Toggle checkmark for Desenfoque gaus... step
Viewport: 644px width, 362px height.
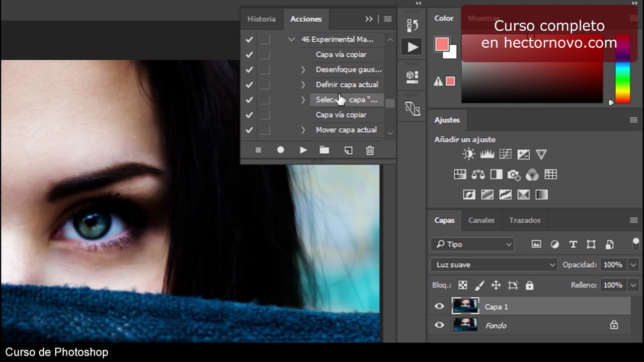click(x=249, y=69)
